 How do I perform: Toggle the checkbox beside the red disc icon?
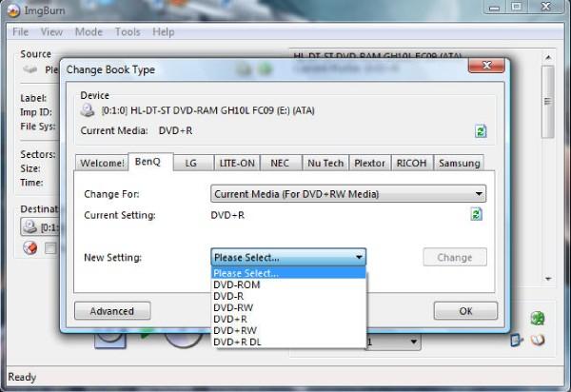(50, 248)
